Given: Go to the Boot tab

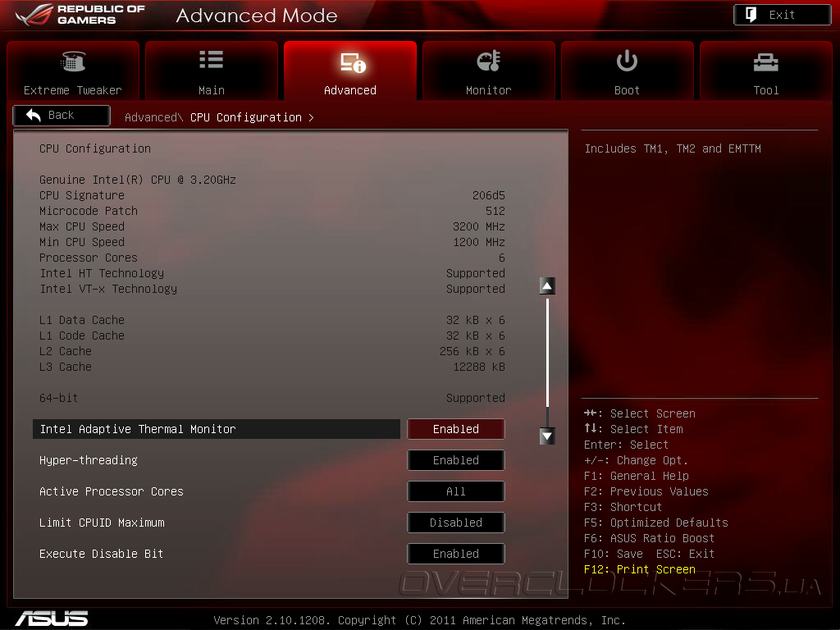Looking at the screenshot, I should pyautogui.click(x=628, y=71).
